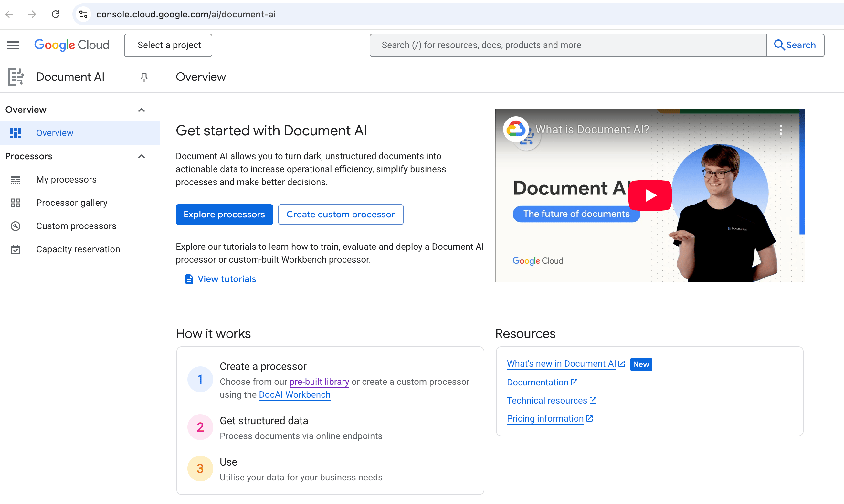Click the Google Cloud logo

click(72, 45)
